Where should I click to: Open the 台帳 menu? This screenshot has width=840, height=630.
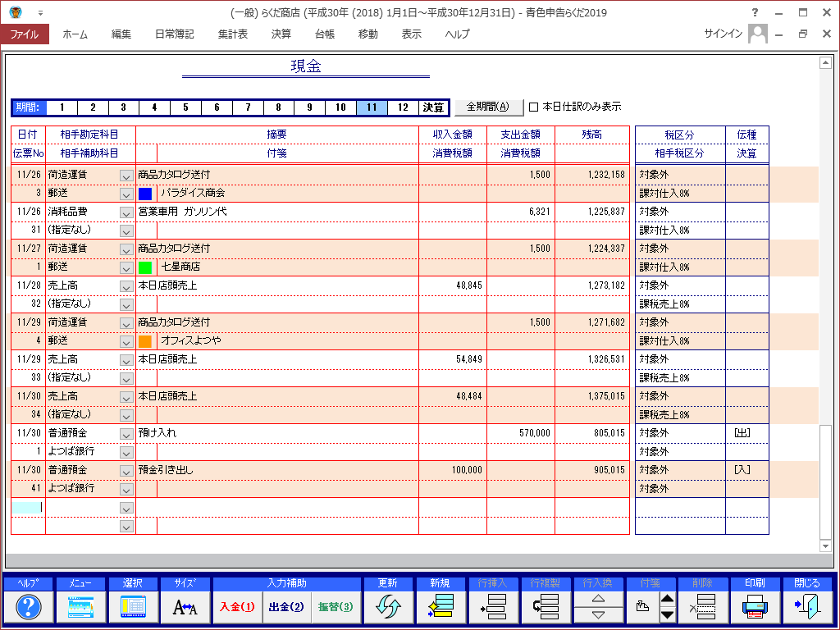tap(325, 34)
